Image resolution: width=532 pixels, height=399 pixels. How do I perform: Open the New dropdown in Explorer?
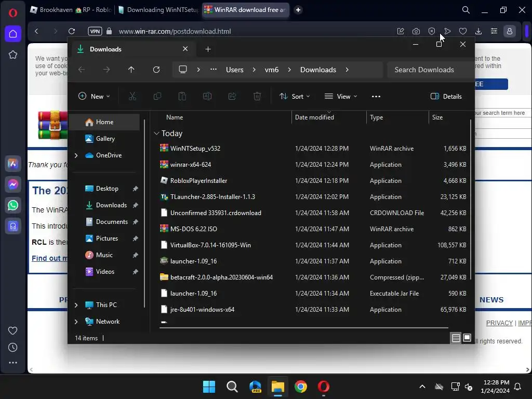[94, 96]
